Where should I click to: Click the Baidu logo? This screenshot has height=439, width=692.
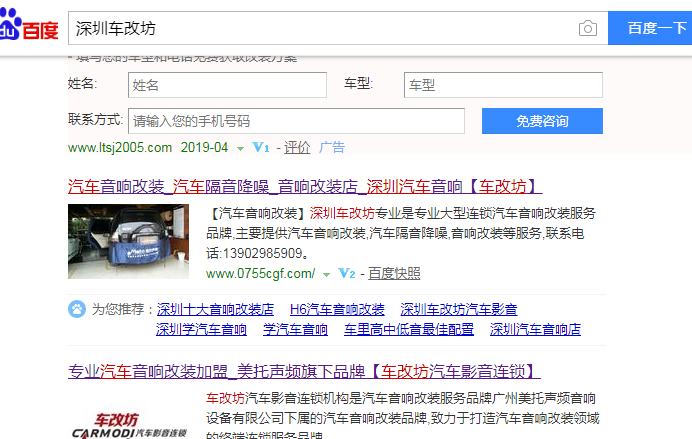tap(29, 25)
